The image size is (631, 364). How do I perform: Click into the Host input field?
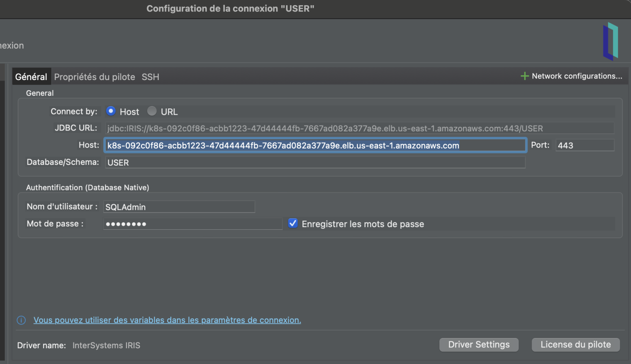315,146
